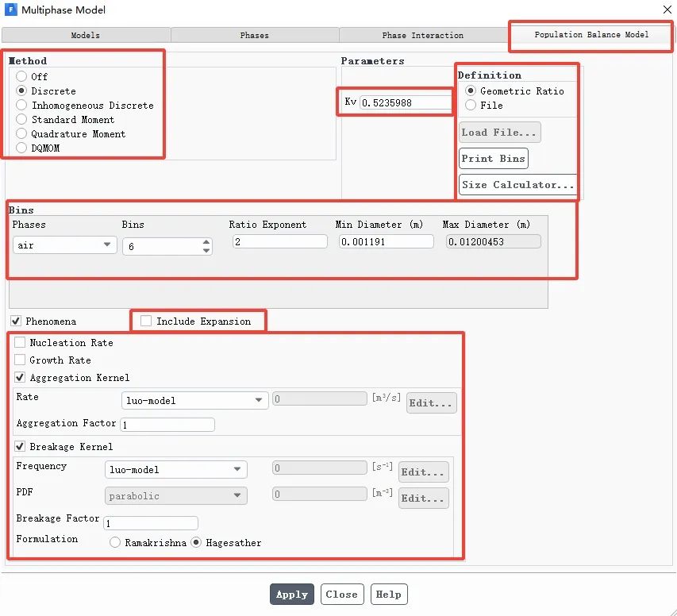677x616 pixels.
Task: Open the Phases dropdown showing air
Action: point(64,245)
